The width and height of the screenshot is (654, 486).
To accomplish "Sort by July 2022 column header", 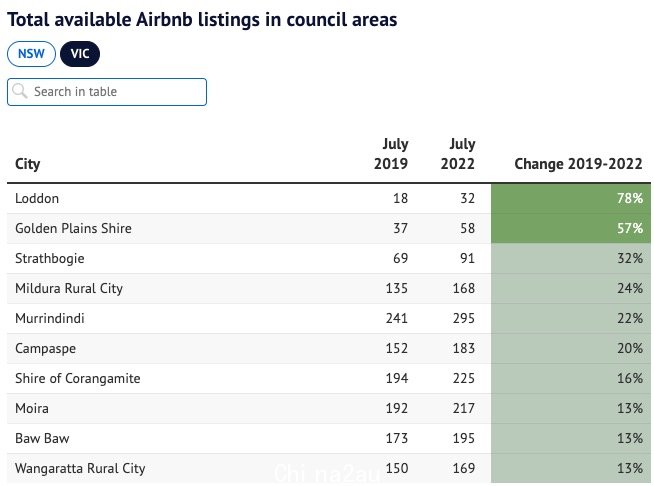I will [x=458, y=154].
